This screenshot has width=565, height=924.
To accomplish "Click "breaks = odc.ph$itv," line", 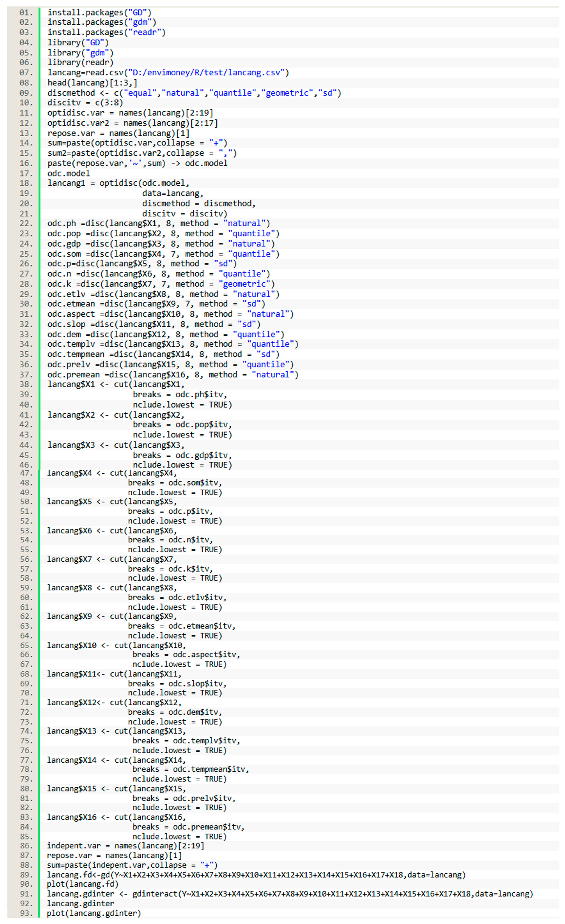I will (180, 395).
